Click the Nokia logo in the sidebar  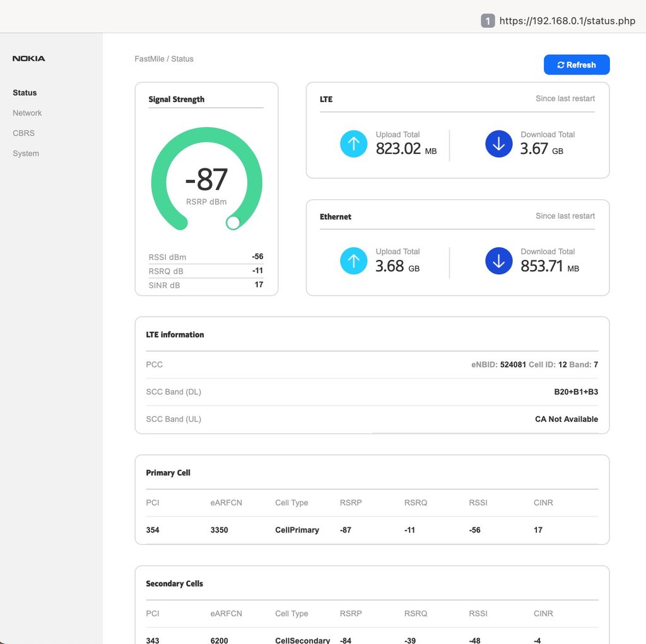coord(29,59)
